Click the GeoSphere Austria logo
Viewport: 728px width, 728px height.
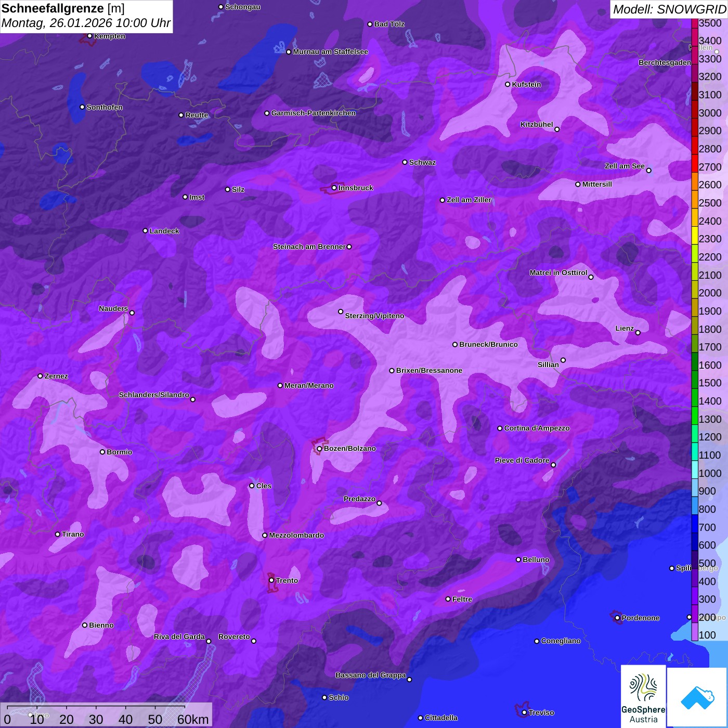643,697
